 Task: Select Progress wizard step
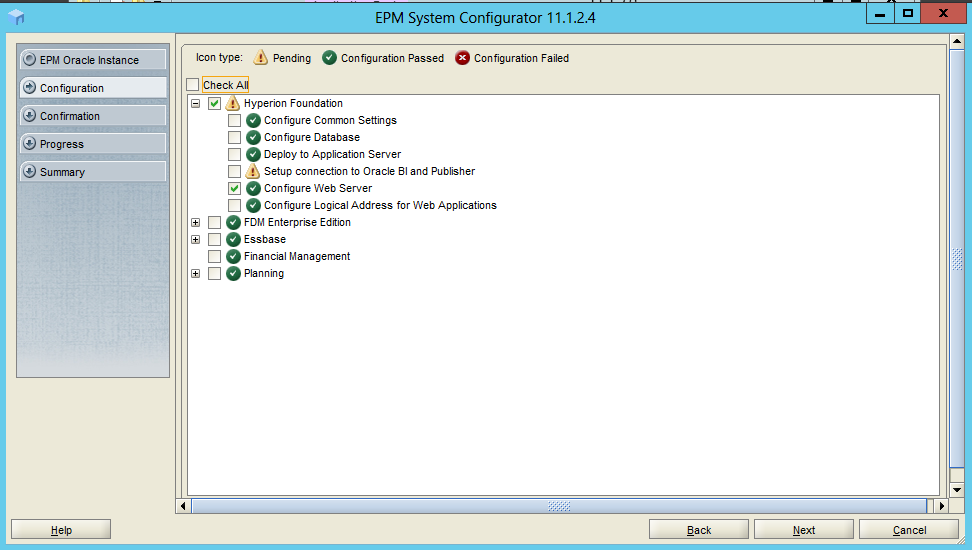(x=93, y=143)
